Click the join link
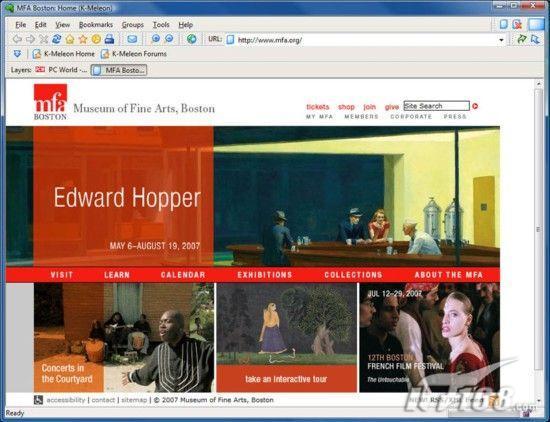 369,107
